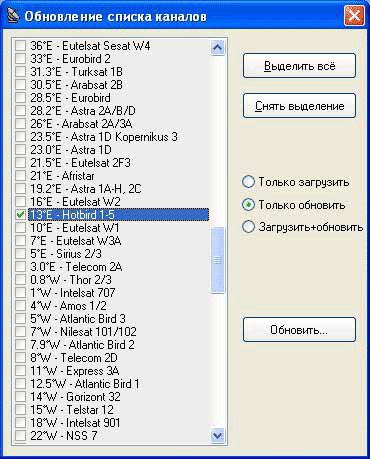The height and width of the screenshot is (459, 370).
Task: Select the 28.2°E Astra 2A/B/D list entry
Action: click(83, 111)
